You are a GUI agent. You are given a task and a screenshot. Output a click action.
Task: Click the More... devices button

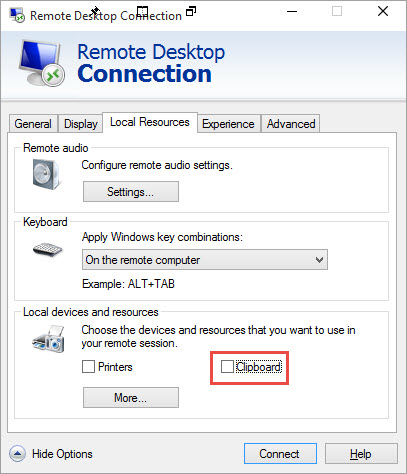click(x=131, y=397)
